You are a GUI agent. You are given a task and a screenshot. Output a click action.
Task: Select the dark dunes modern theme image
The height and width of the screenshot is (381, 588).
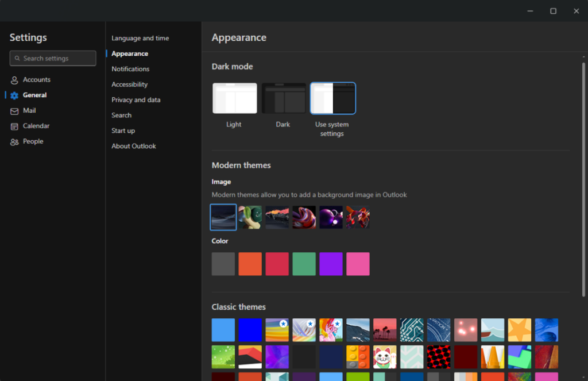223,217
